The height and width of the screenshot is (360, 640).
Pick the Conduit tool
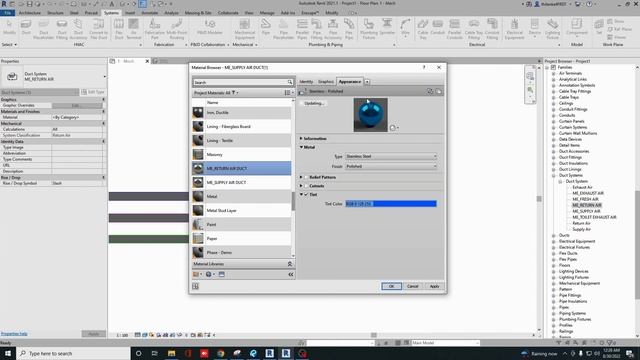coord(438,27)
